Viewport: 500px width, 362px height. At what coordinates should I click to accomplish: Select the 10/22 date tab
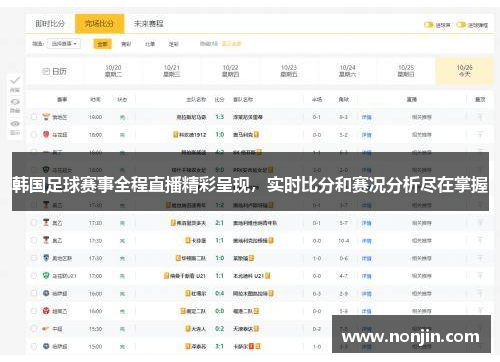[230, 71]
